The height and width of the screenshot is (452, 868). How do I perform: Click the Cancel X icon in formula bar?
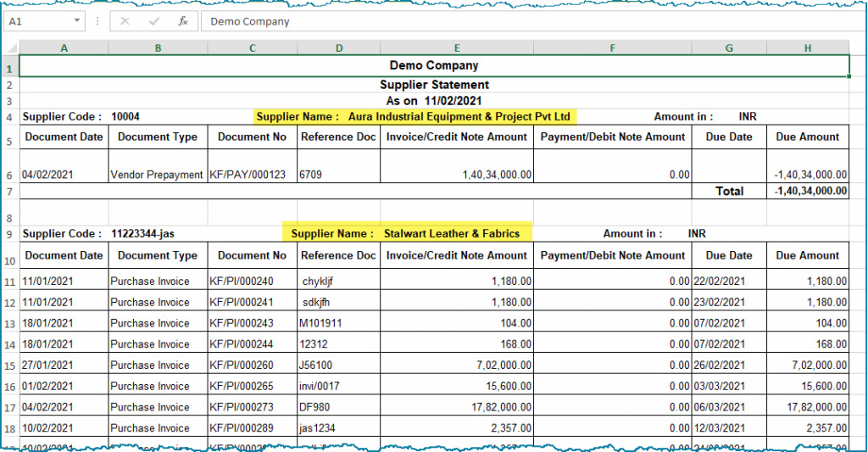125,21
